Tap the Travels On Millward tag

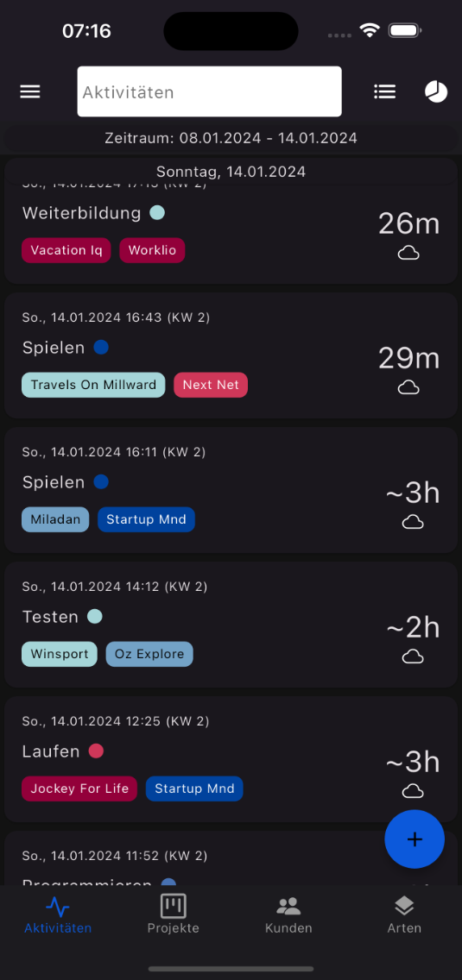(93, 385)
